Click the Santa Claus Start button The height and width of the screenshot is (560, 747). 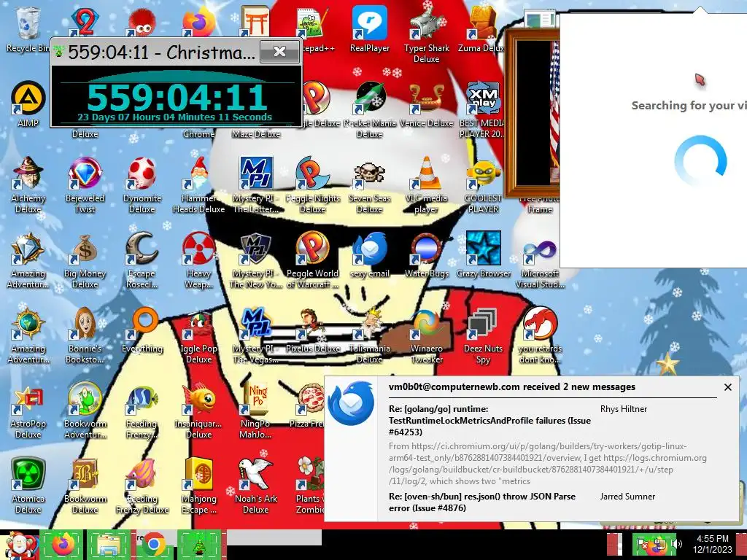pyautogui.click(x=19, y=545)
